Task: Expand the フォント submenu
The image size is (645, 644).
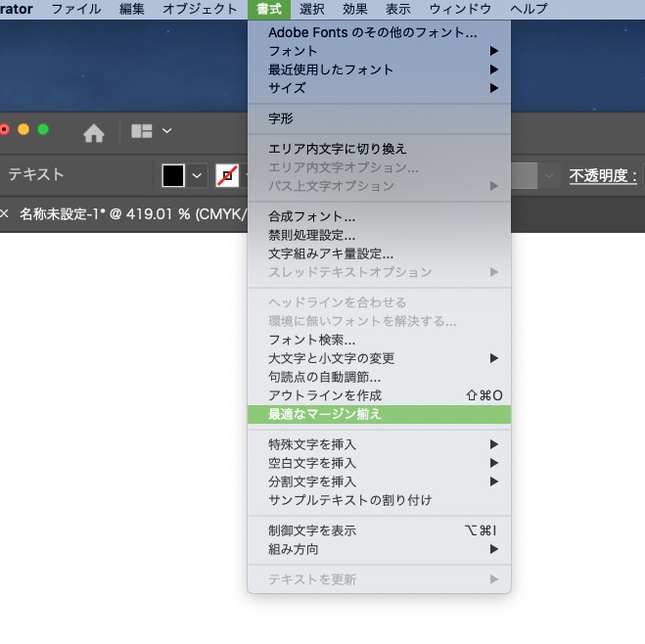Action: 293,51
